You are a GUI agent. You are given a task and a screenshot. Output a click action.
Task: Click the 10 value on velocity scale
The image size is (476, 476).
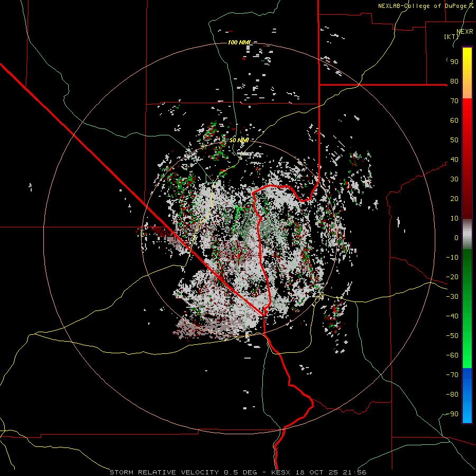click(454, 218)
